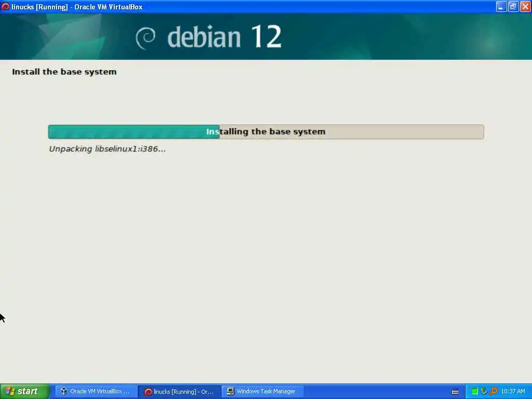Minimize the linucks VirtualBox window
The width and height of the screenshot is (532, 399).
point(501,6)
